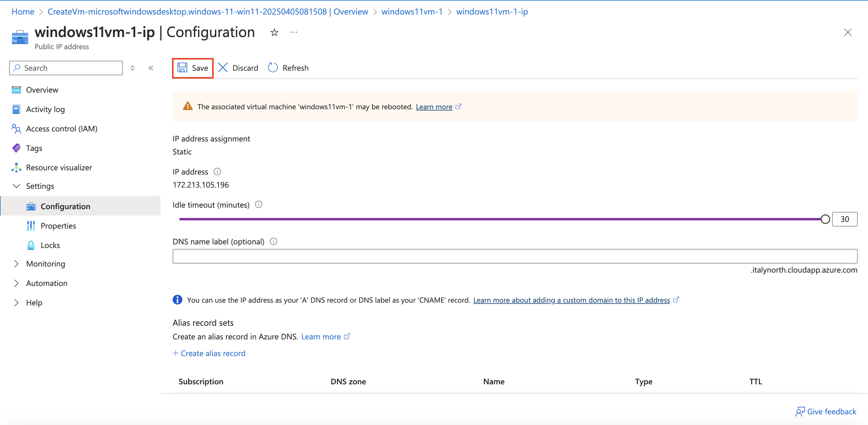Click the DNS zone column header

pos(348,382)
